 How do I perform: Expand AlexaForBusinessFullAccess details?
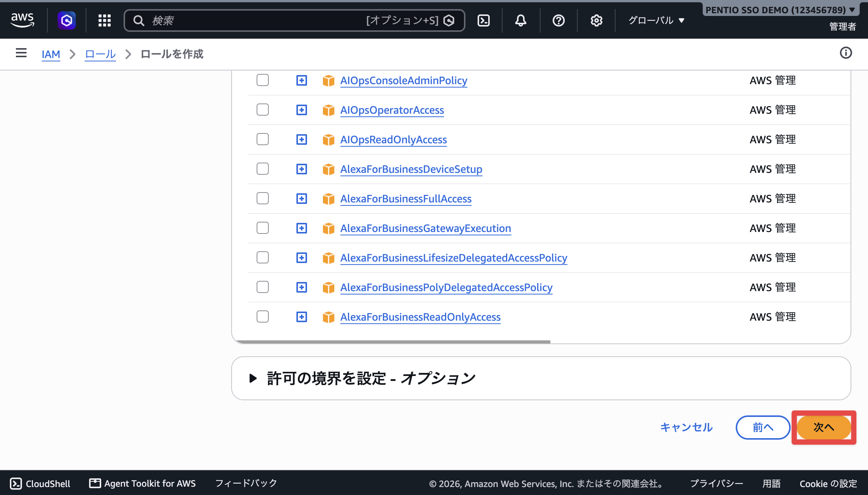point(302,199)
